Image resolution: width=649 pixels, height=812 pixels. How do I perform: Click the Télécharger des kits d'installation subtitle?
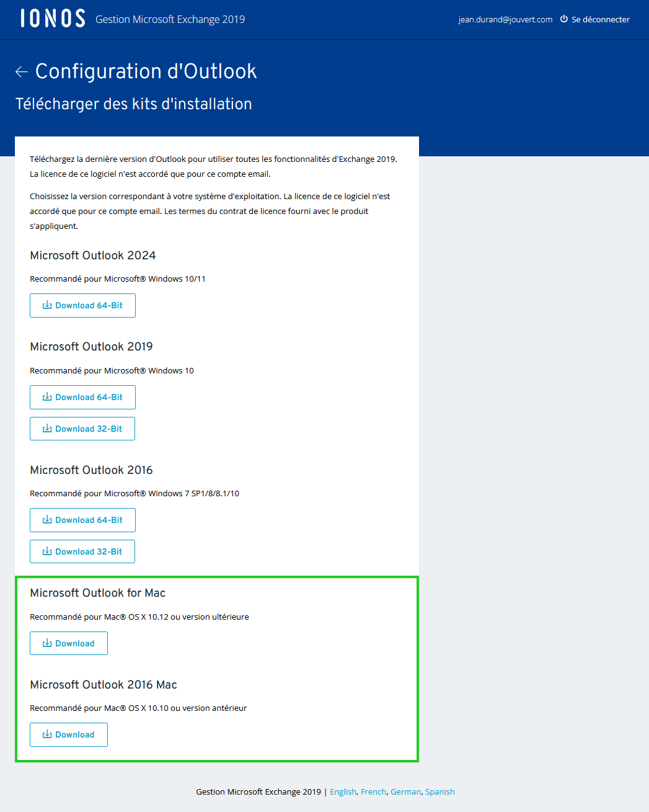[133, 104]
